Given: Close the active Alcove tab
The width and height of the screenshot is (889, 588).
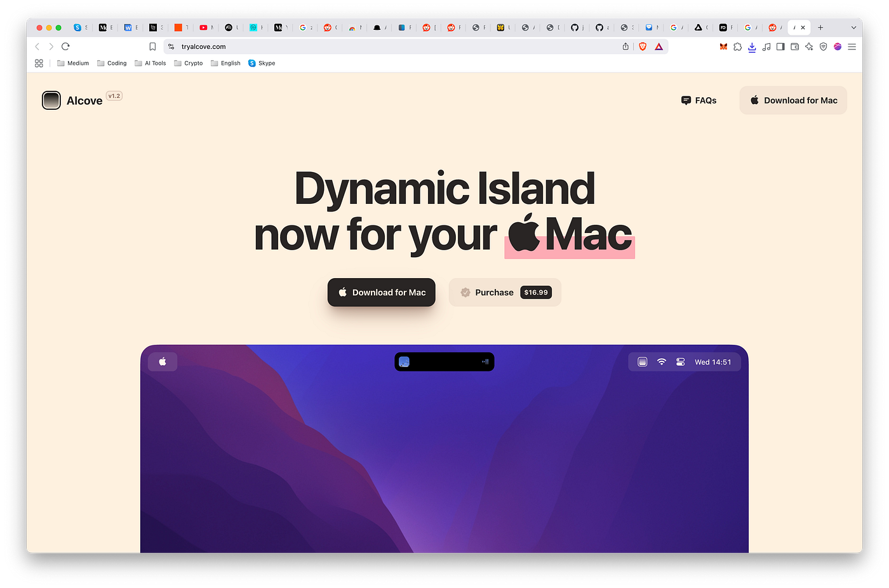Looking at the screenshot, I should tap(803, 27).
